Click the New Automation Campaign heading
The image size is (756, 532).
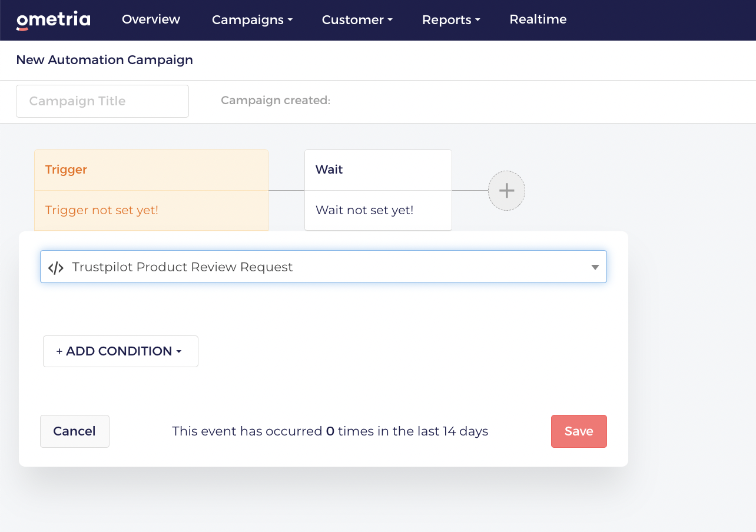[104, 59]
